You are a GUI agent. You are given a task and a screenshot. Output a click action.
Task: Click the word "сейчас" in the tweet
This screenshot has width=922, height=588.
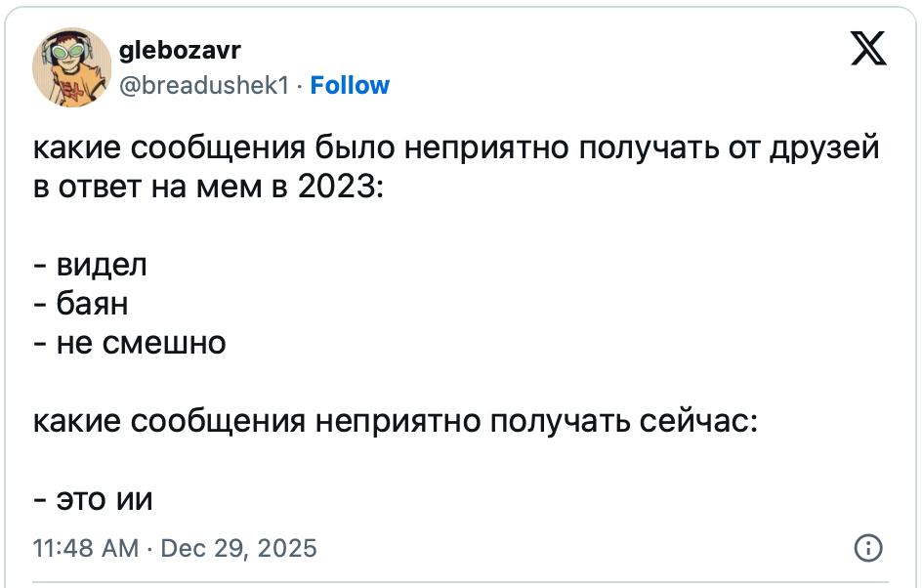point(697,421)
